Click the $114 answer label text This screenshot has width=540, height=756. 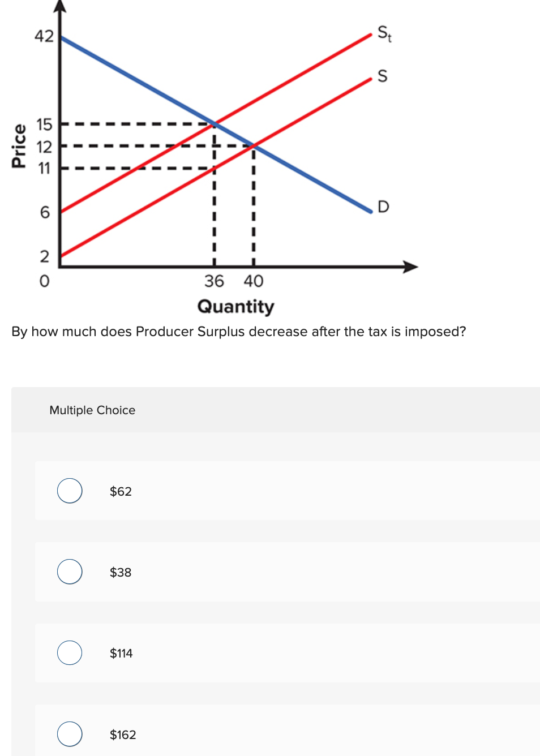coord(121,653)
